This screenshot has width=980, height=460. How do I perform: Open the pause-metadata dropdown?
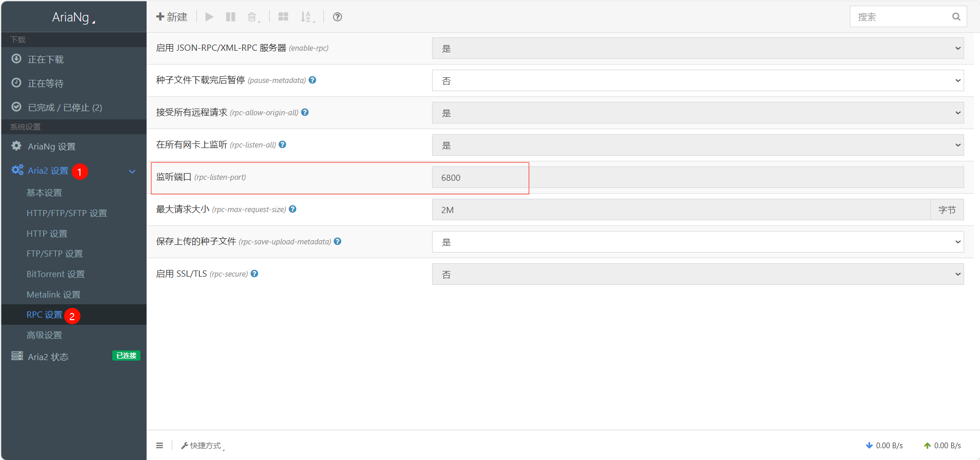click(697, 80)
